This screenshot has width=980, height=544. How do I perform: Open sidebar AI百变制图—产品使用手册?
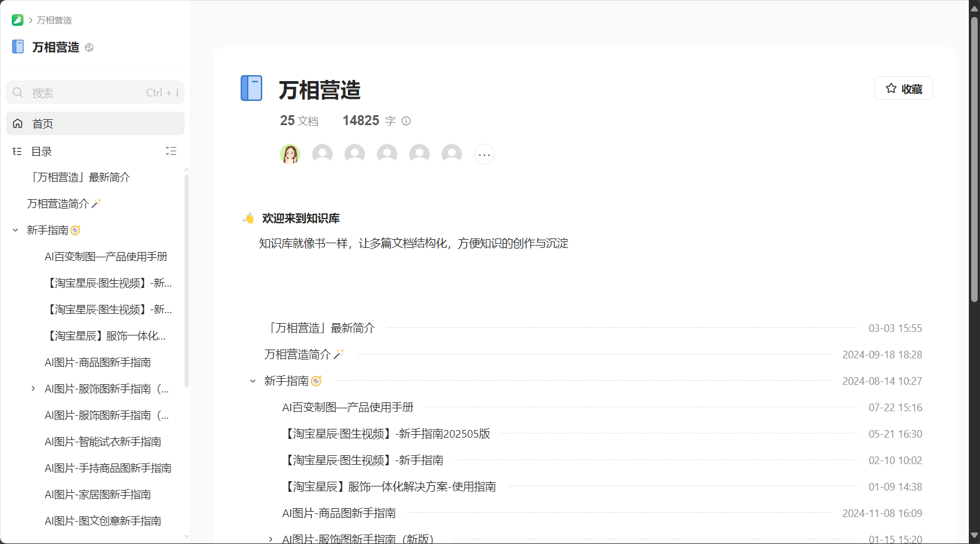point(106,256)
